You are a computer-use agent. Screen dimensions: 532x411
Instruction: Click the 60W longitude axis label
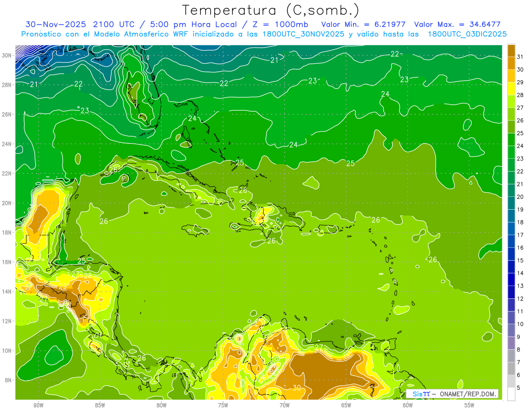click(408, 405)
